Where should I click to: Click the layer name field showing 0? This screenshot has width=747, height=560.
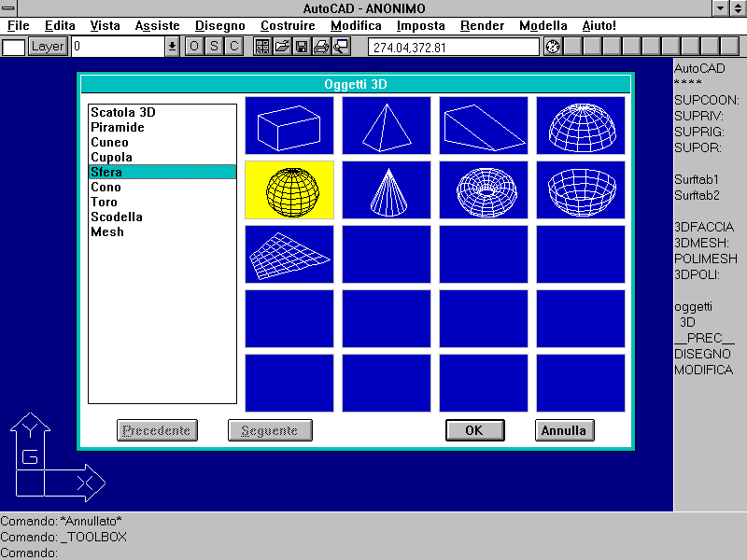[118, 47]
